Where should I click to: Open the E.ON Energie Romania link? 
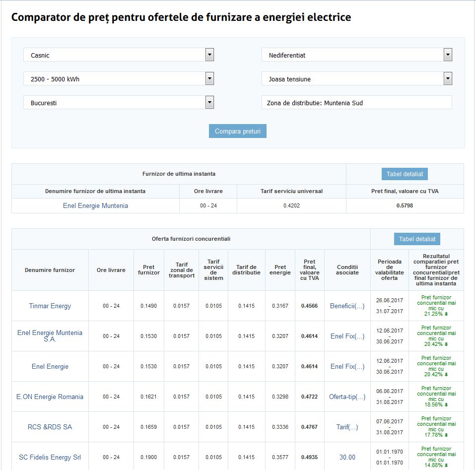point(50,397)
